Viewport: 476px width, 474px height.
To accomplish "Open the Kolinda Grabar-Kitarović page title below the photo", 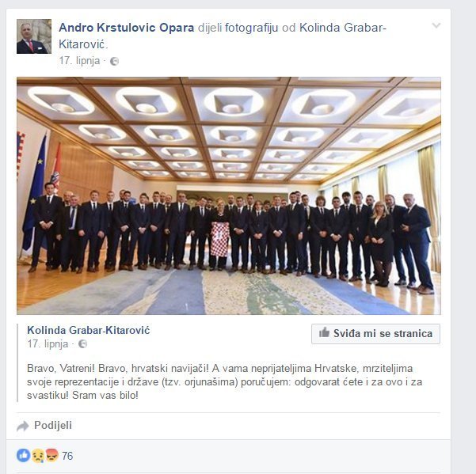I will (89, 330).
